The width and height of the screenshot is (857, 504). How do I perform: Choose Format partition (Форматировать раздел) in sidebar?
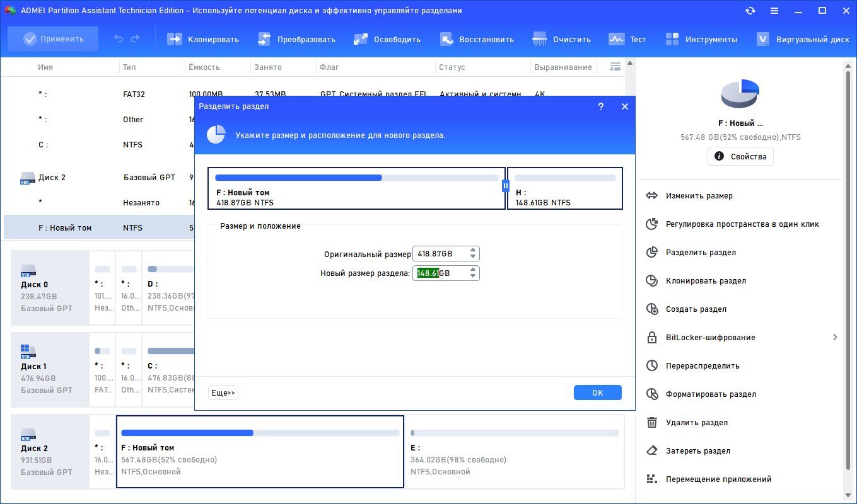711,394
